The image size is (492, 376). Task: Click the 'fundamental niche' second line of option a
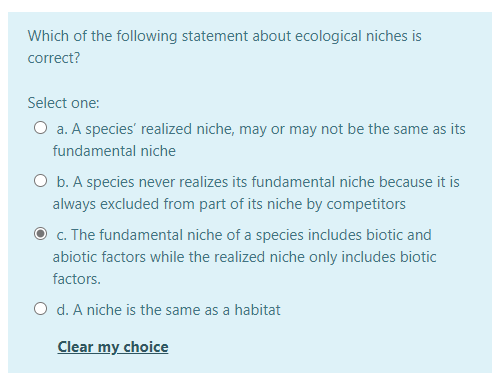114,151
